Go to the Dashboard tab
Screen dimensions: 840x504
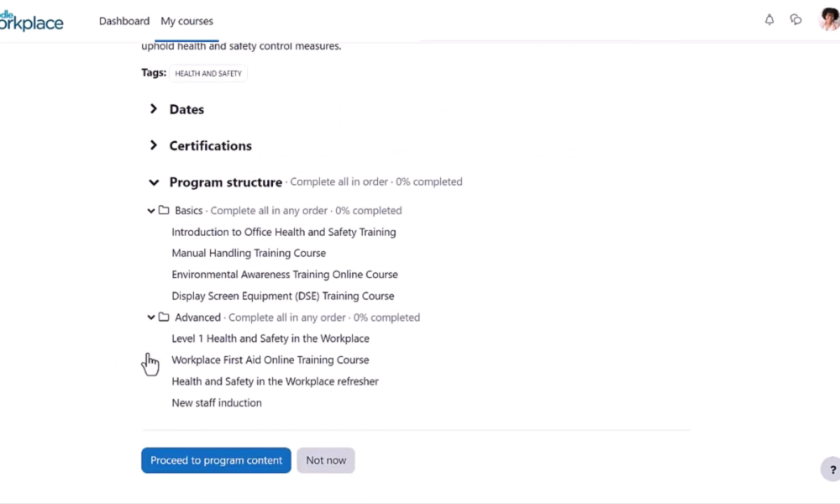[124, 21]
